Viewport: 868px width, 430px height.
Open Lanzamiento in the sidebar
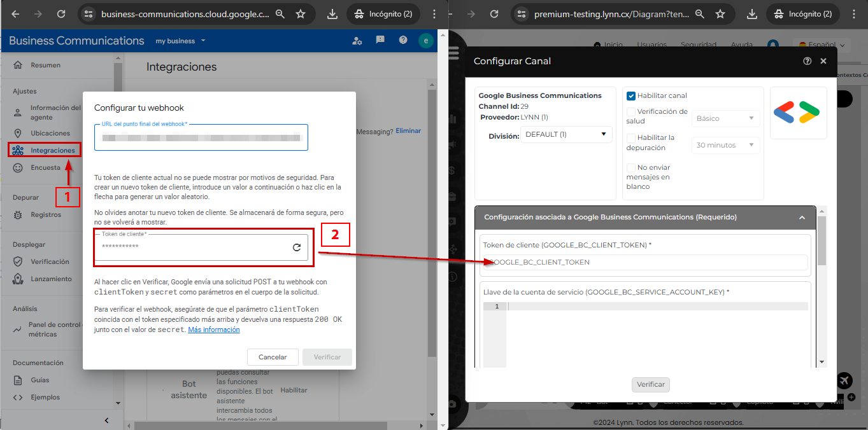pyautogui.click(x=51, y=279)
